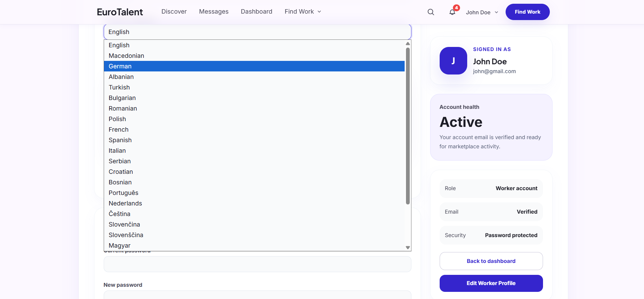
Task: Click Back to dashboard button
Action: click(491, 261)
